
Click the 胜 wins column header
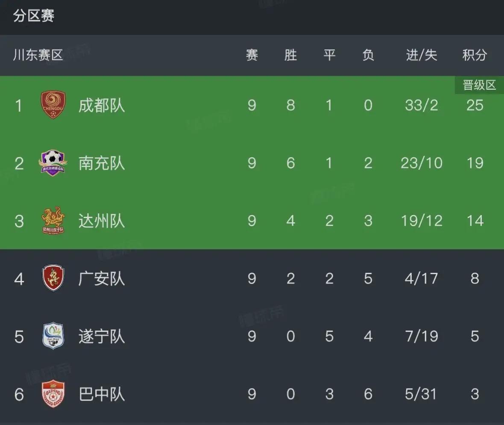coord(290,55)
